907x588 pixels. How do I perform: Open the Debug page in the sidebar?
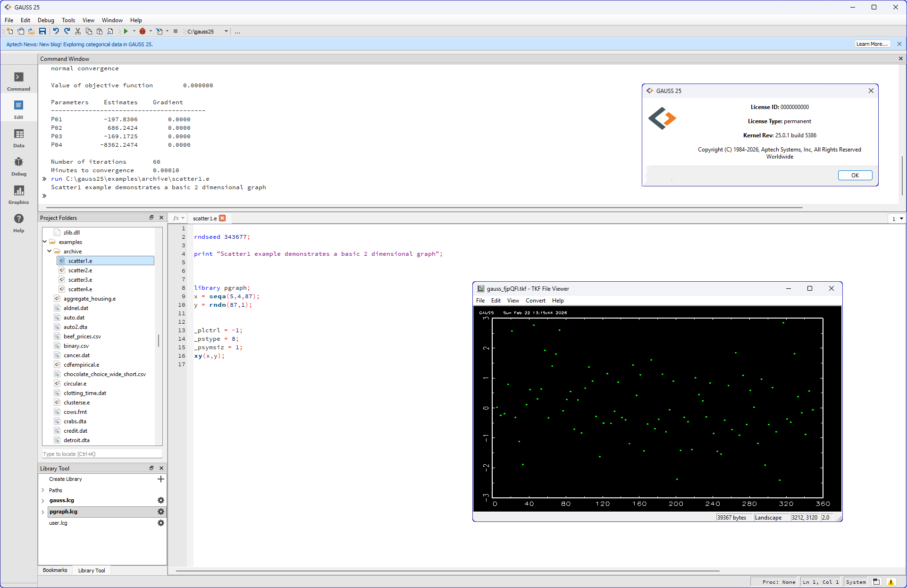(x=19, y=166)
